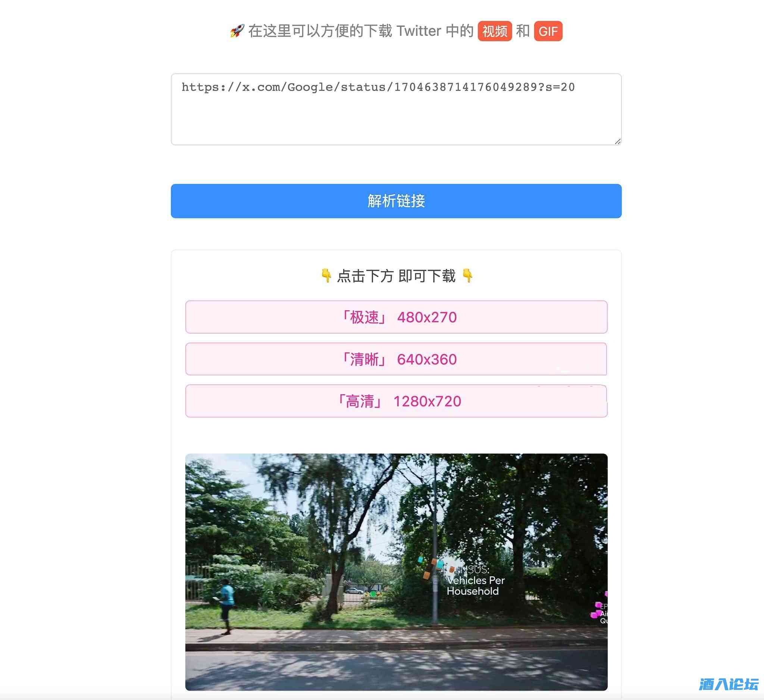This screenshot has height=700, width=764.
Task: Click the red GIF badge
Action: tap(548, 31)
